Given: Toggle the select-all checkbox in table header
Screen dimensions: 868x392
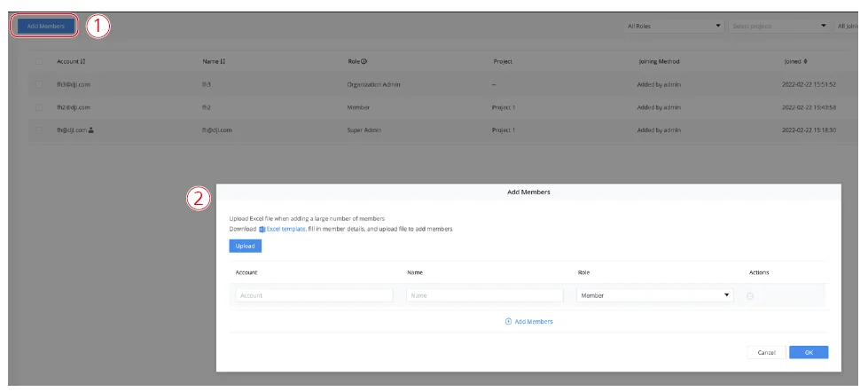Looking at the screenshot, I should pos(38,61).
